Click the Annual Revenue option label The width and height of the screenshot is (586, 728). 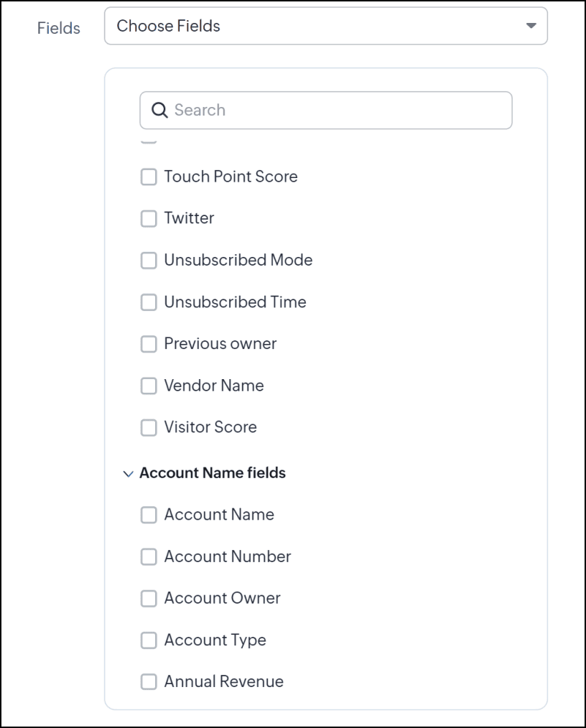click(224, 681)
